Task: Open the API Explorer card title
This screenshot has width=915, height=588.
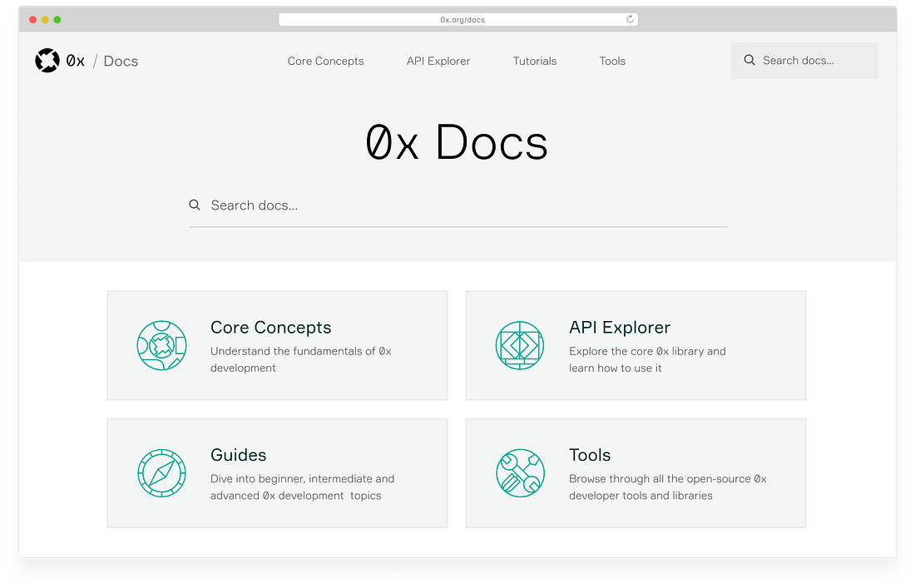Action: [620, 327]
